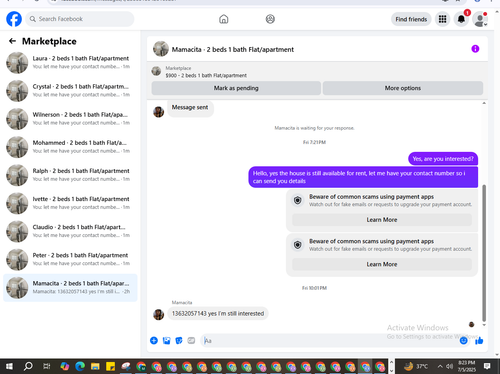Open the Ivette conversation

(x=70, y=203)
